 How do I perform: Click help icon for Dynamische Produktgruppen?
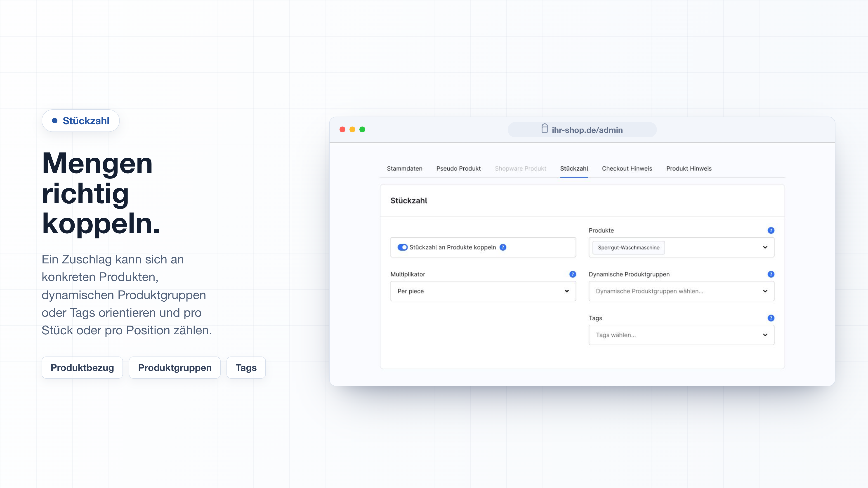pyautogui.click(x=771, y=274)
